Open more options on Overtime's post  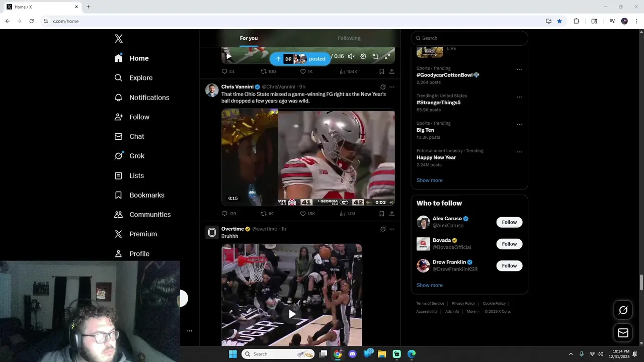pyautogui.click(x=392, y=229)
